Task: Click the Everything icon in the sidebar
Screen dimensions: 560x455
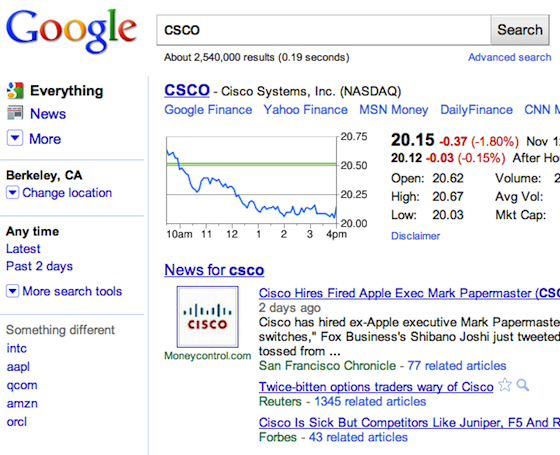Action: click(15, 91)
